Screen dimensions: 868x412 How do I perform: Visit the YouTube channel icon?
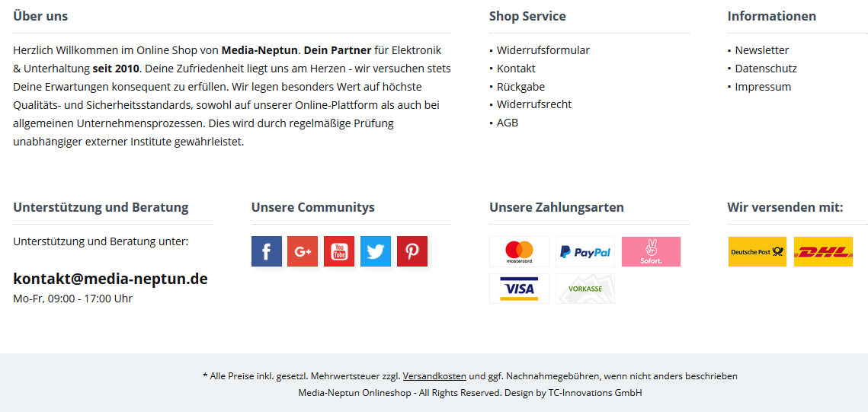[x=339, y=251]
